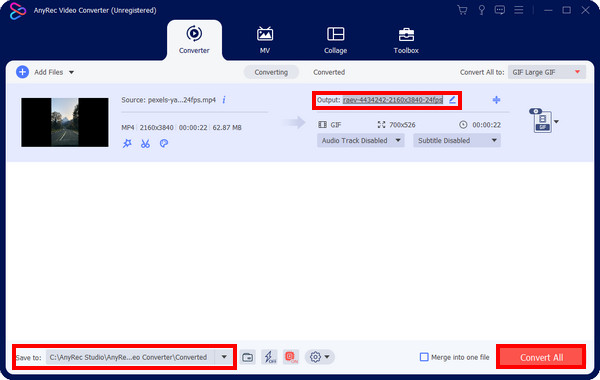600x380 pixels.
Task: Open the Collage tab
Action: click(x=336, y=40)
